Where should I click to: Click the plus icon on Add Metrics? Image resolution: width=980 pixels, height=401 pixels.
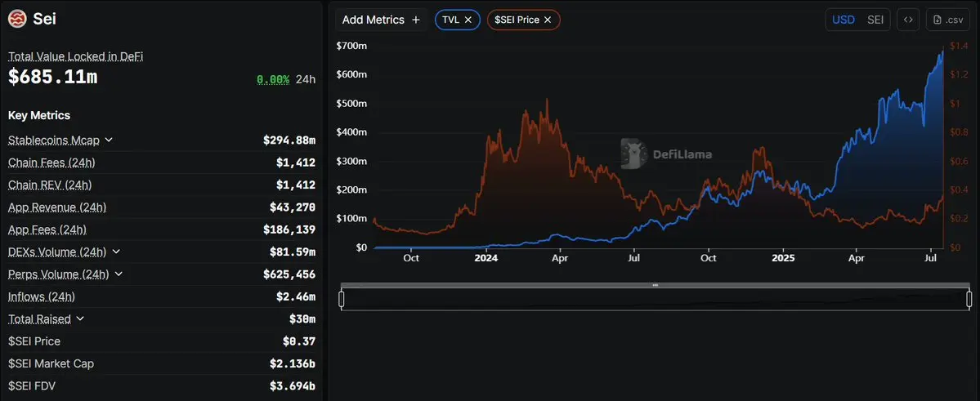pos(416,20)
